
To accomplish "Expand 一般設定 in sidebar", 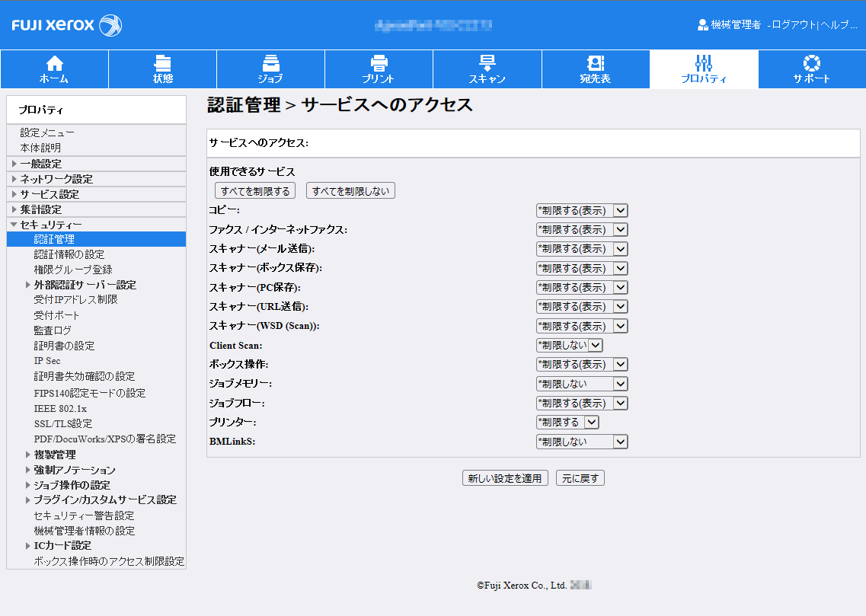I will [14, 164].
